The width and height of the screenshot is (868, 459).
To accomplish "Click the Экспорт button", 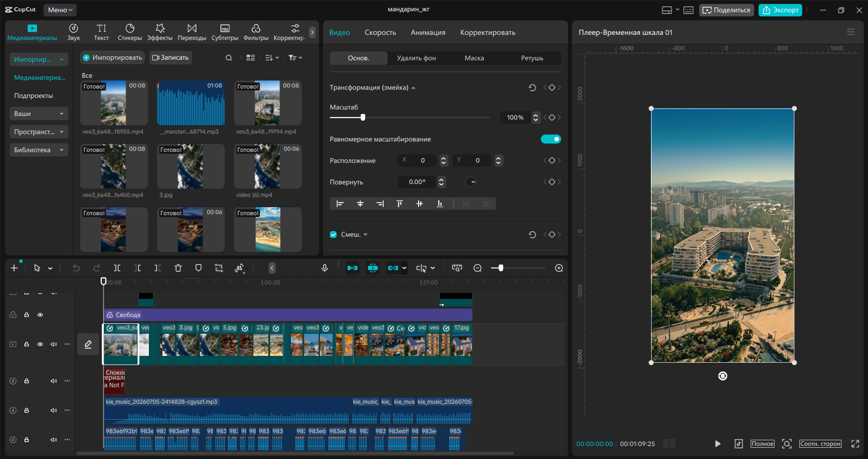I will (x=780, y=10).
